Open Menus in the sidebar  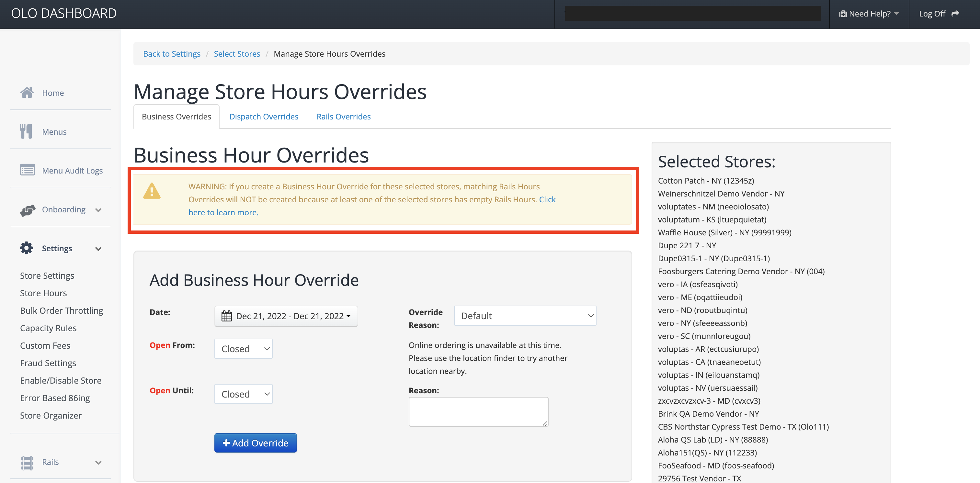(x=54, y=131)
